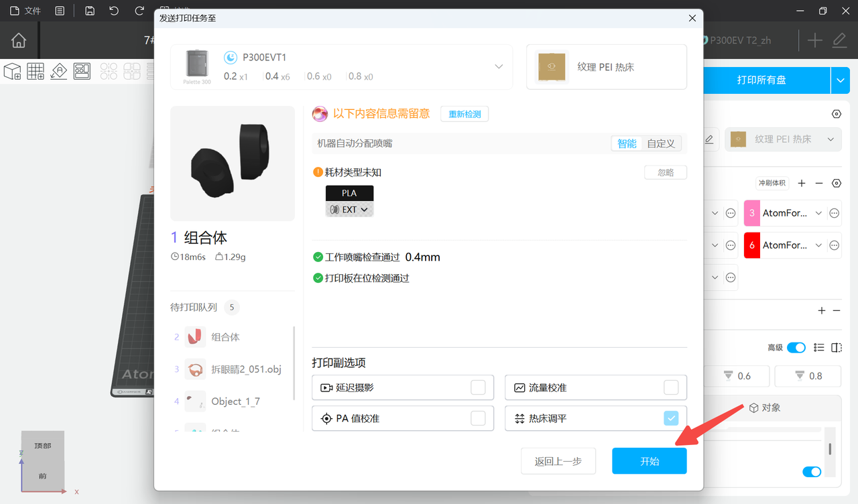Click the 返回上一步 button
The height and width of the screenshot is (504, 858).
pyautogui.click(x=558, y=461)
